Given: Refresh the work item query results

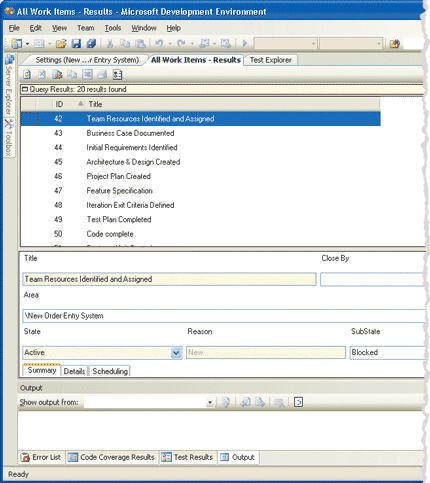Looking at the screenshot, I should 27,75.
